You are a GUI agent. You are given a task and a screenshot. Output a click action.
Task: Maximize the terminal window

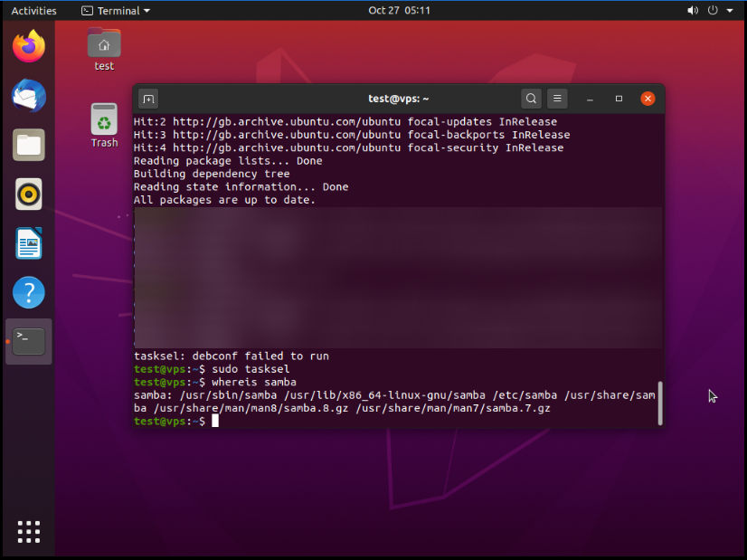619,99
